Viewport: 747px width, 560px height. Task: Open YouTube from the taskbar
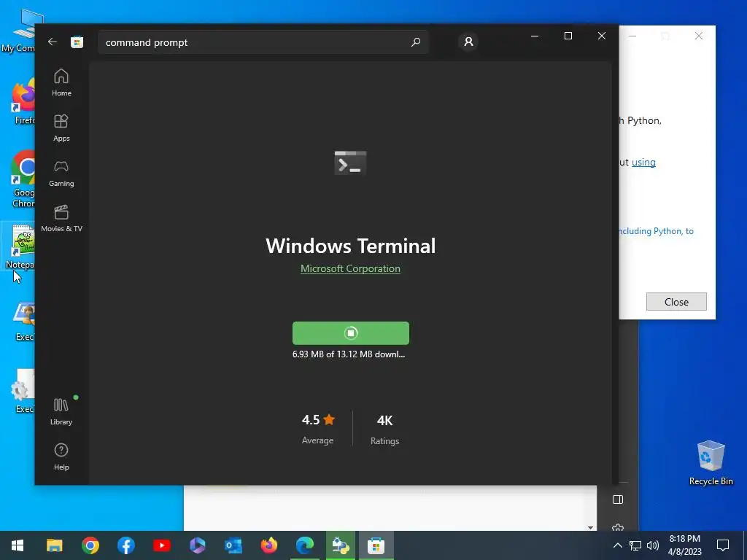[x=161, y=545]
